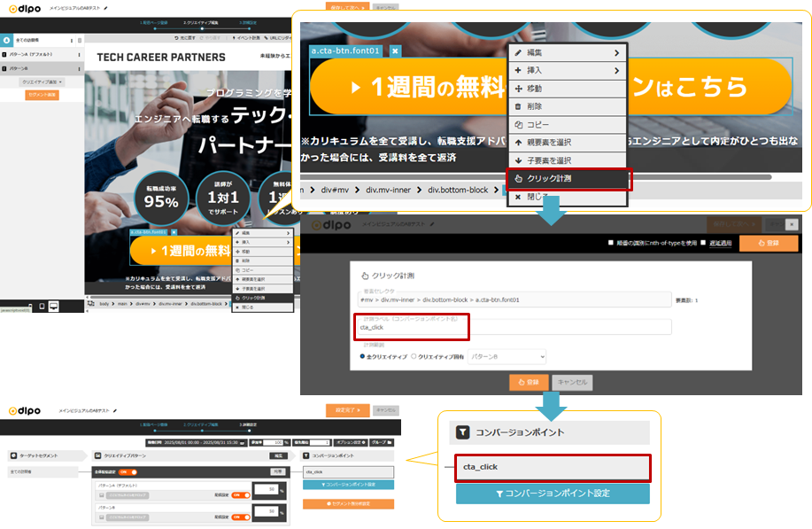Click クリエイティブパターン header icon
The width and height of the screenshot is (812, 529).
coord(98,455)
